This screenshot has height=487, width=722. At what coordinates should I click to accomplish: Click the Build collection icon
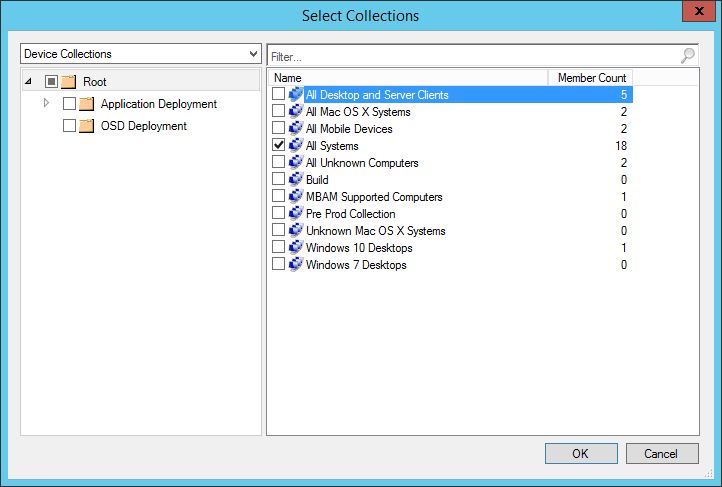(296, 180)
